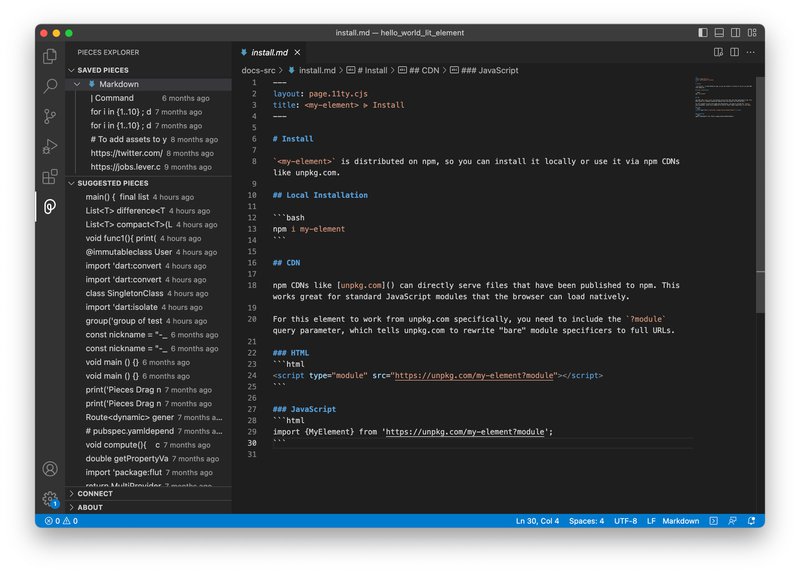Select 'class SingletonClass' suggested piece
The image size is (800, 574).
pyautogui.click(x=149, y=293)
